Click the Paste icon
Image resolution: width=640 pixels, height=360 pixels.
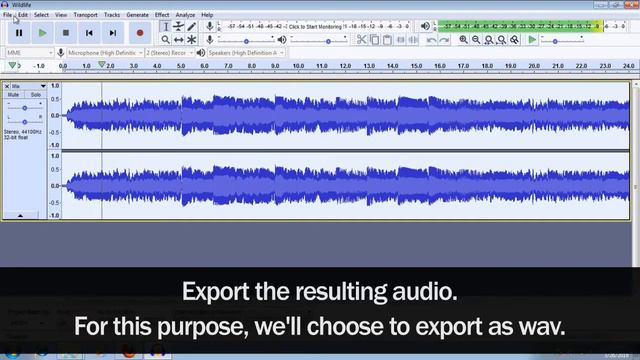pos(387,40)
